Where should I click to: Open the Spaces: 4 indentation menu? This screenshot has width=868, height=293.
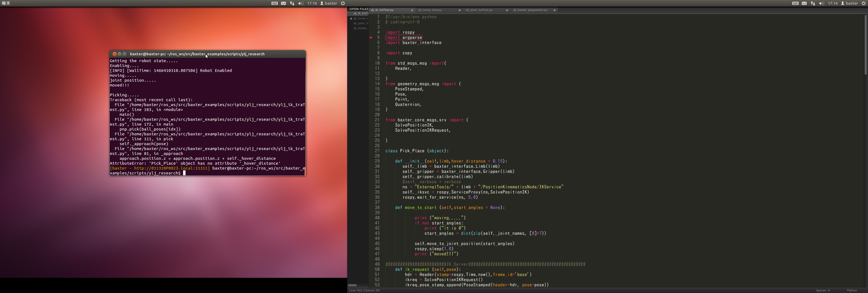pos(822,290)
